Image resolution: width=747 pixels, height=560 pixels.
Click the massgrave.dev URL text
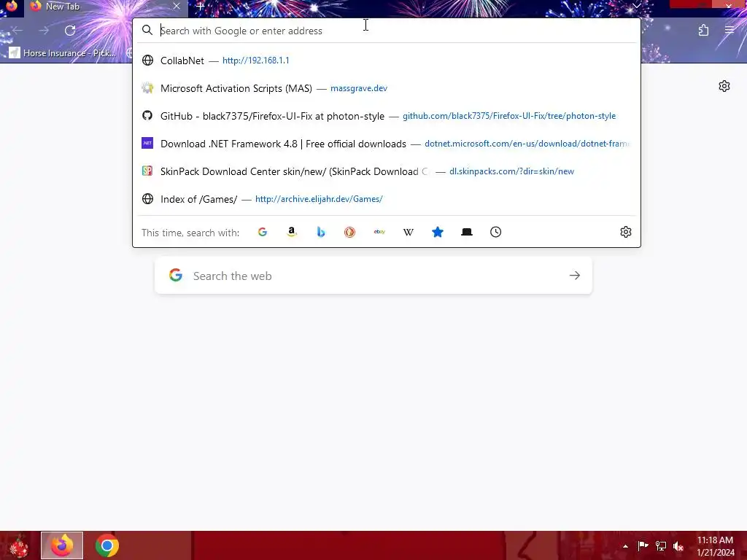tap(359, 88)
